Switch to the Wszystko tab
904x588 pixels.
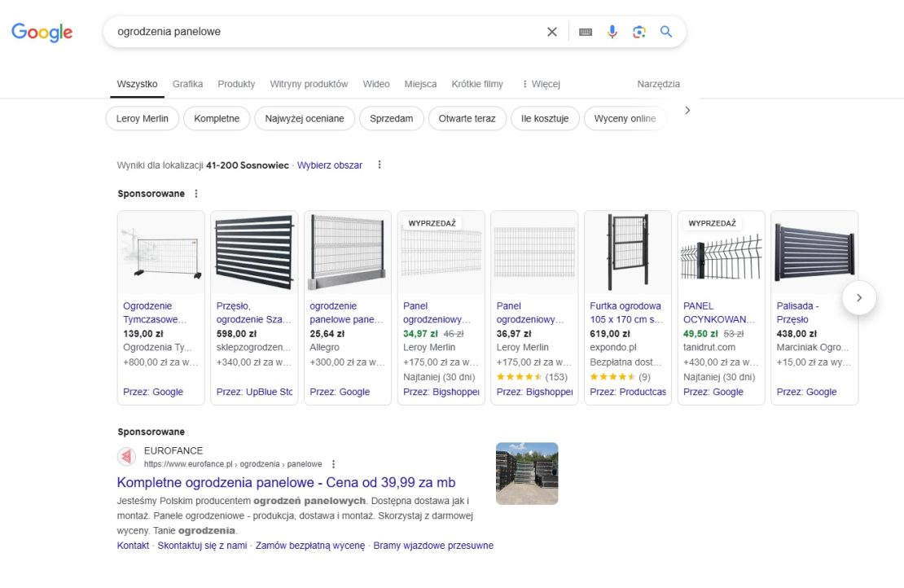click(x=137, y=84)
